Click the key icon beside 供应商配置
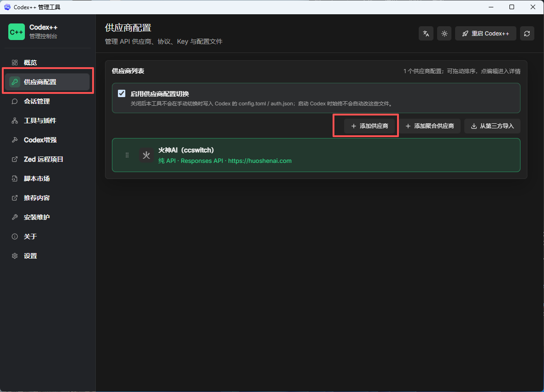The height and width of the screenshot is (392, 544). (x=15, y=82)
